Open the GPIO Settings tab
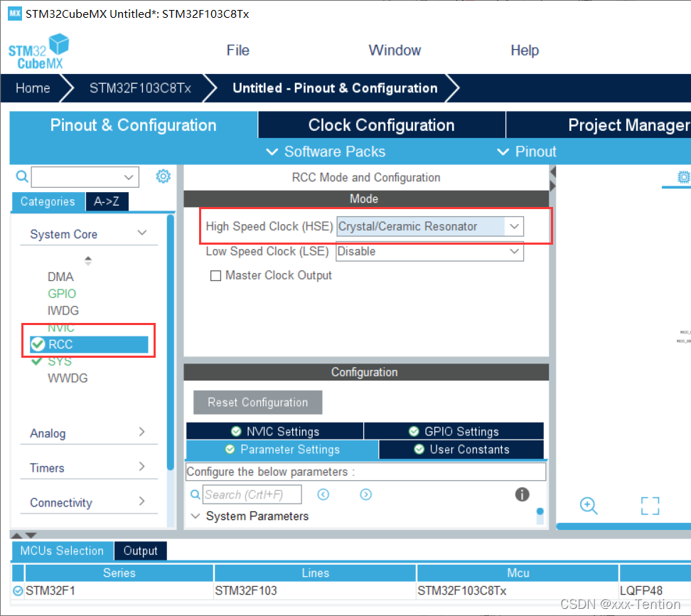Screen dimensions: 691x616 (x=454, y=431)
